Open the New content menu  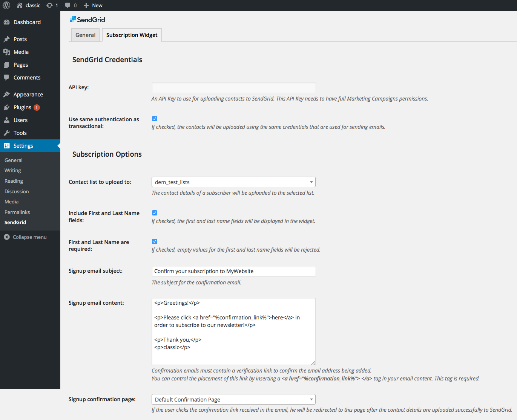[93, 5]
